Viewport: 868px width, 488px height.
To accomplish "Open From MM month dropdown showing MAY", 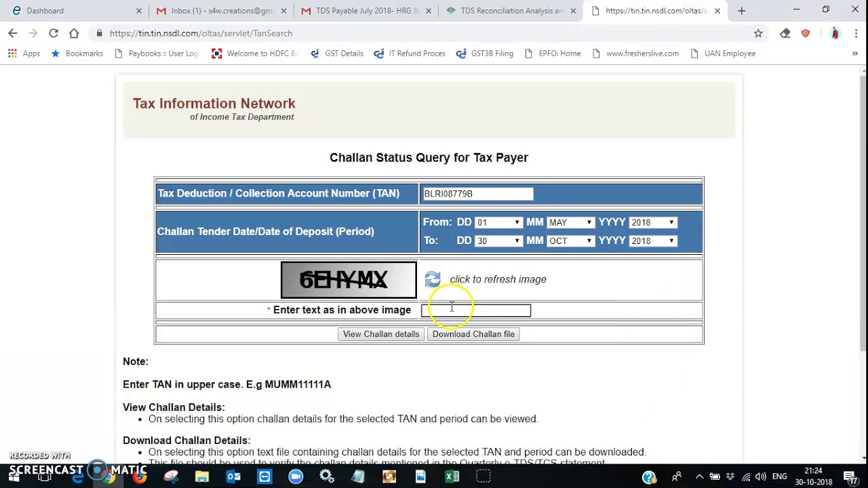I will 570,222.
